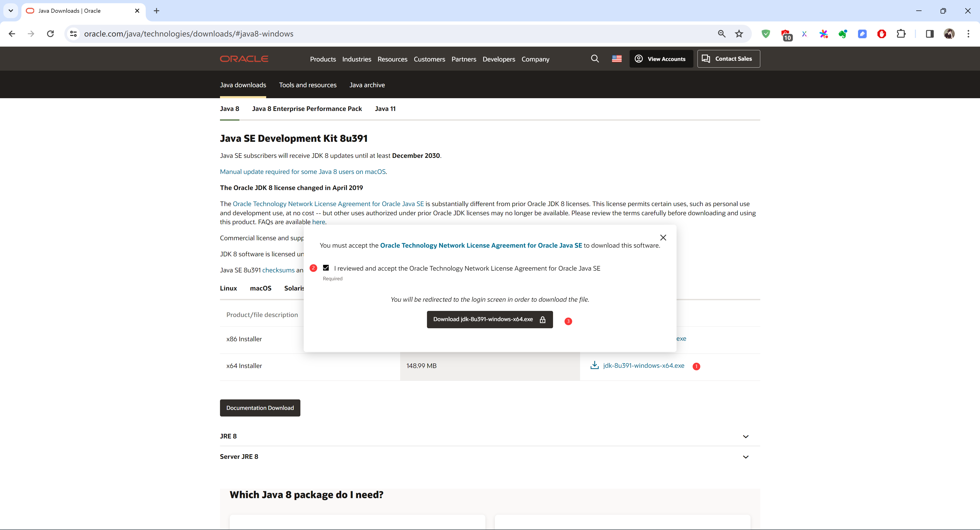Select the Linux platform tab

(228, 288)
